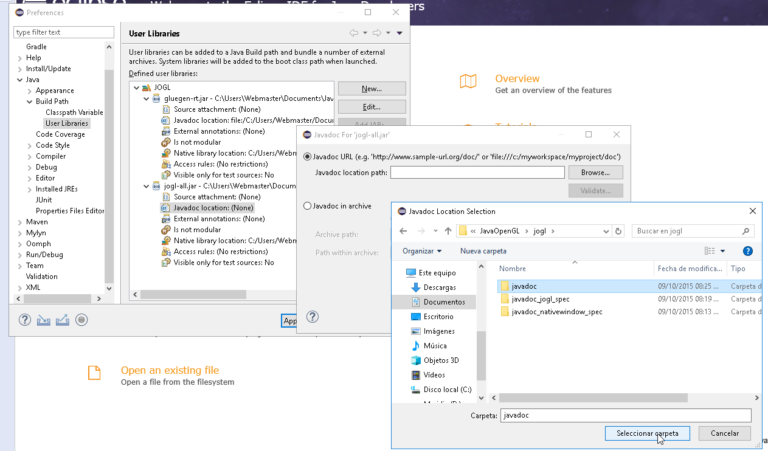Click the import preferences icon
Image resolution: width=768 pixels, height=451 pixels.
[43, 320]
